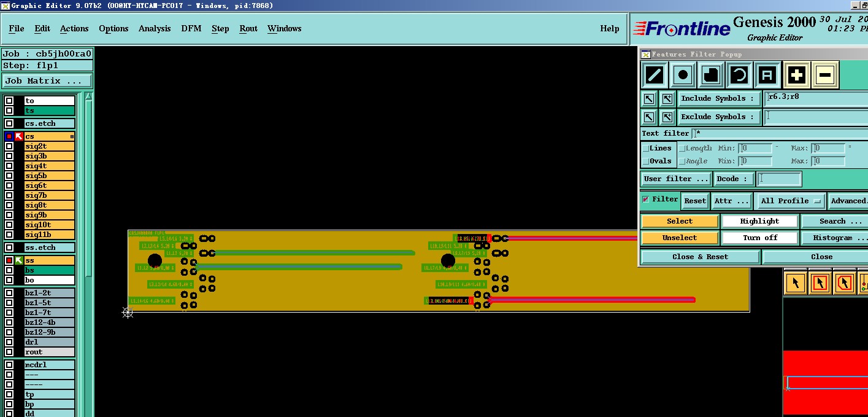
Task: Click the orange Select button
Action: pyautogui.click(x=680, y=221)
